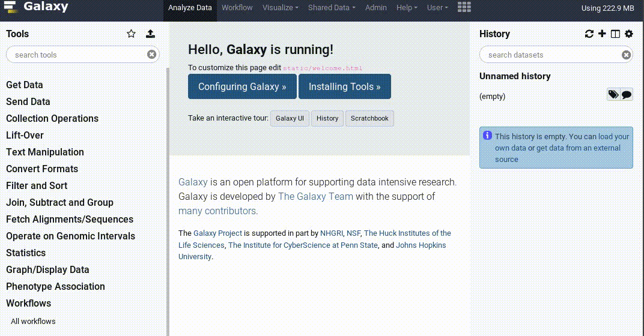Edit history annotation comment icon
This screenshot has width=644, height=336.
[x=627, y=95]
